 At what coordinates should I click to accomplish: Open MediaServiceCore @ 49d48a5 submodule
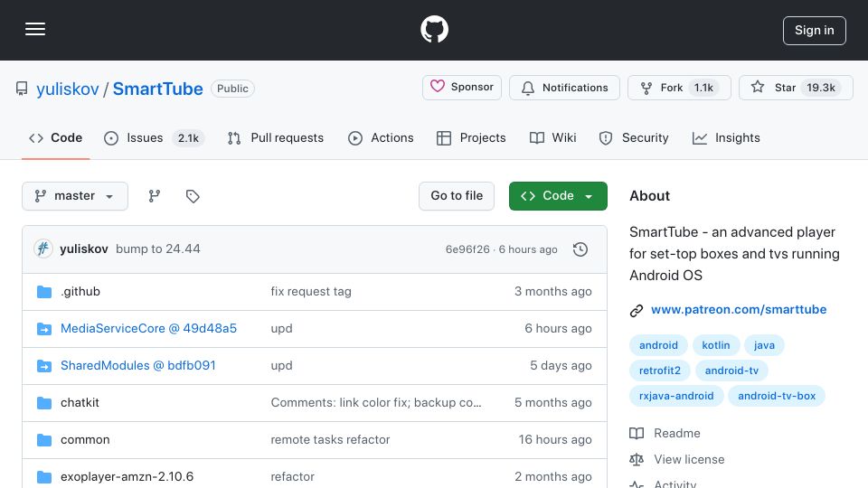coord(148,329)
